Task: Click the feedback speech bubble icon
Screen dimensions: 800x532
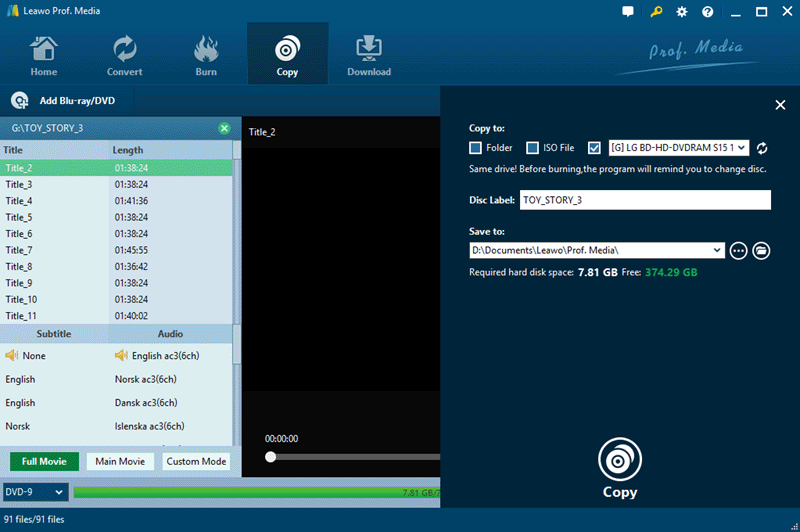Action: pos(628,12)
